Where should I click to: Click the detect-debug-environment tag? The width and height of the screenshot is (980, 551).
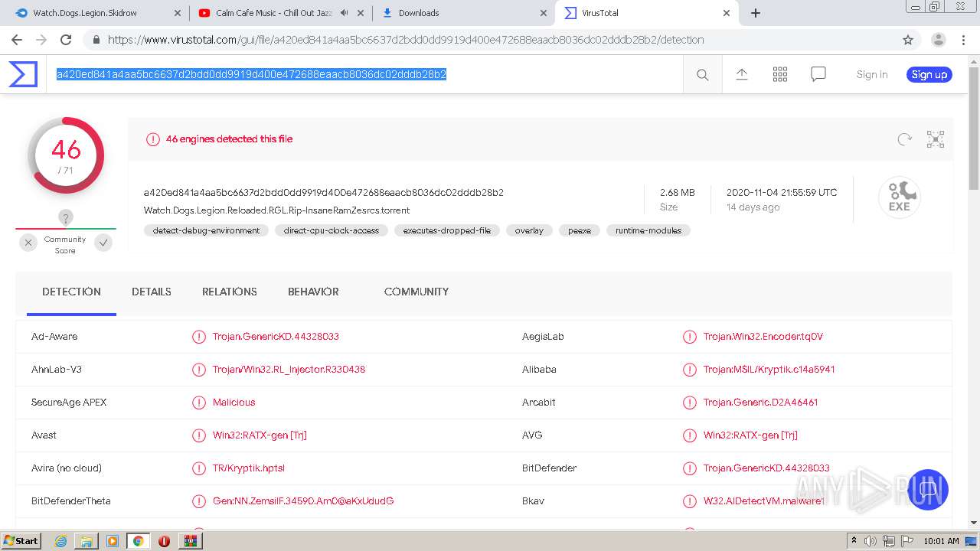coord(206,230)
